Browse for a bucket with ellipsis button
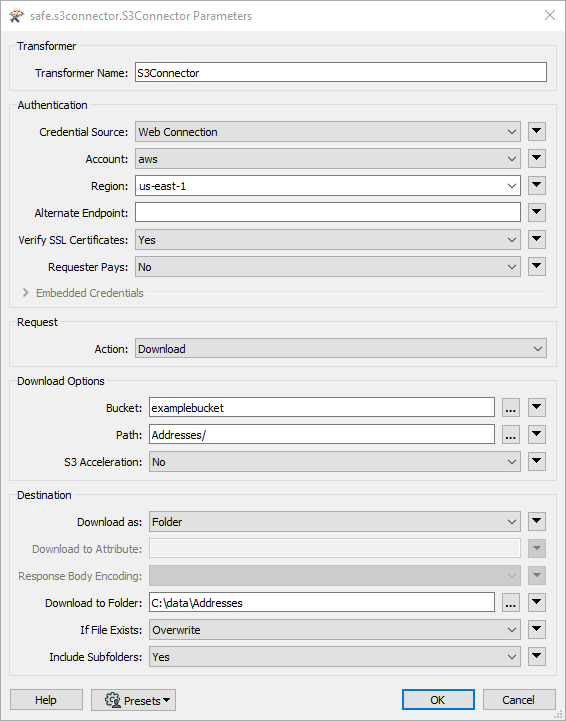The width and height of the screenshot is (566, 721). point(510,408)
